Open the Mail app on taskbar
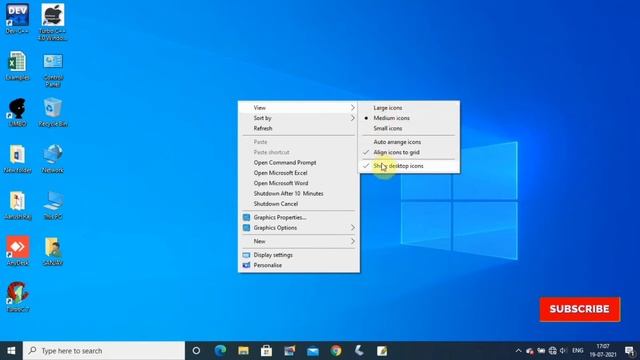Screen dimensions: 640x360 pyautogui.click(x=313, y=351)
